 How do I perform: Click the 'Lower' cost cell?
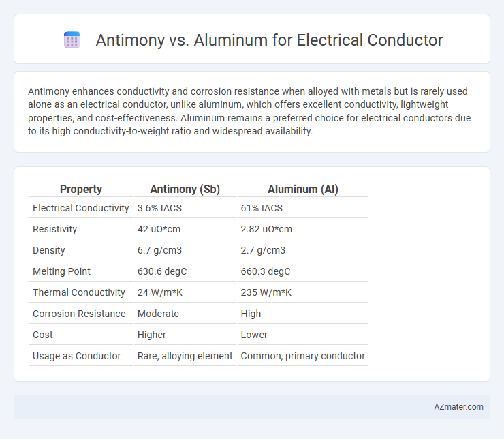coord(254,335)
